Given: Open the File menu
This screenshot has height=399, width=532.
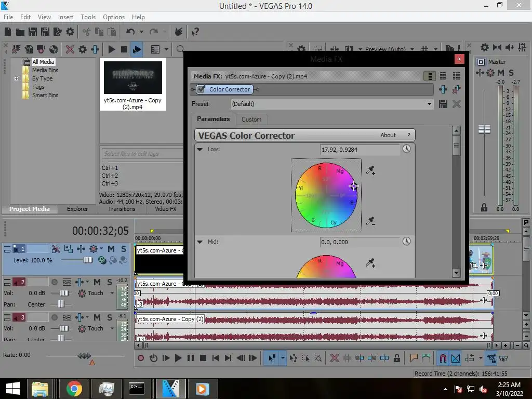Looking at the screenshot, I should pyautogui.click(x=8, y=17).
